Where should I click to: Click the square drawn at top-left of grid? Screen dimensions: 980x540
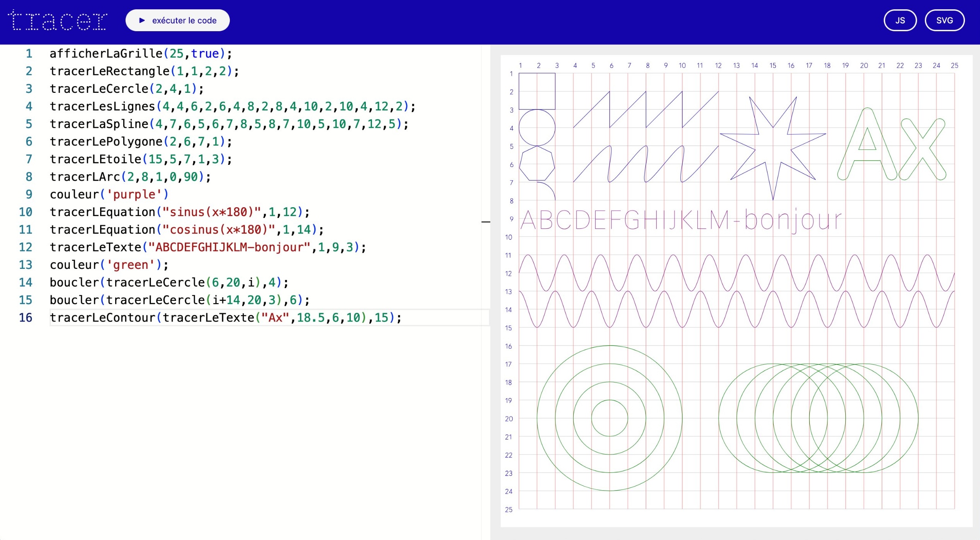537,91
